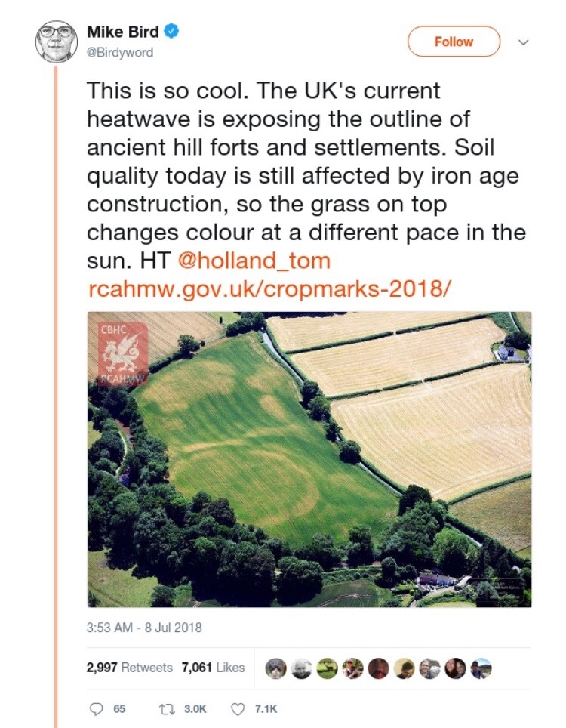
Task: Open the aerial cropmarks photo
Action: click(x=309, y=459)
